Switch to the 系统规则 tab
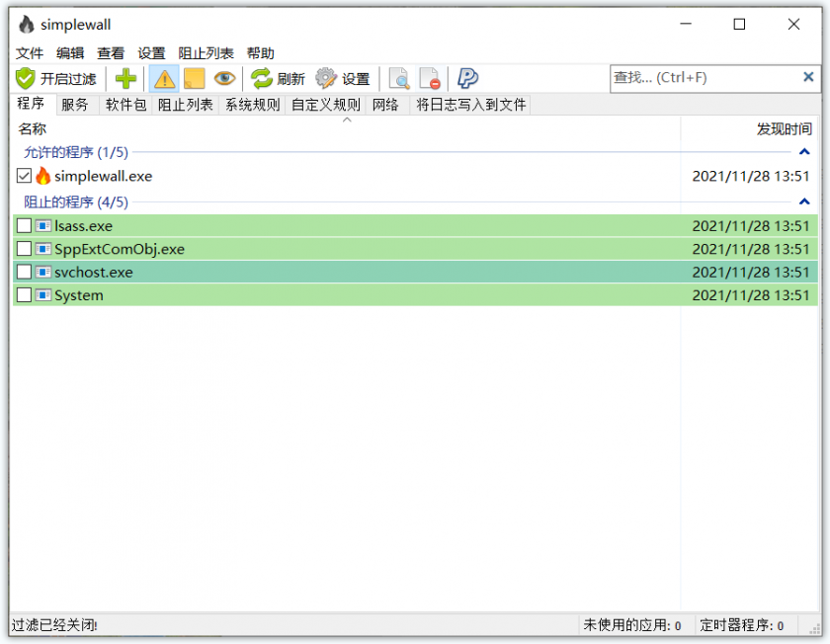Image resolution: width=830 pixels, height=644 pixels. point(253,105)
